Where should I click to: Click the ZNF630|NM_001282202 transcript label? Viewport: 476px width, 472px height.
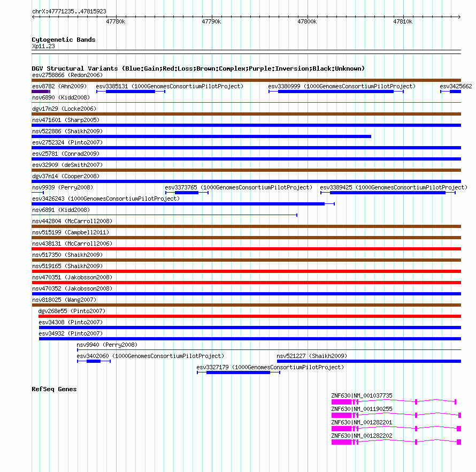pos(362,436)
